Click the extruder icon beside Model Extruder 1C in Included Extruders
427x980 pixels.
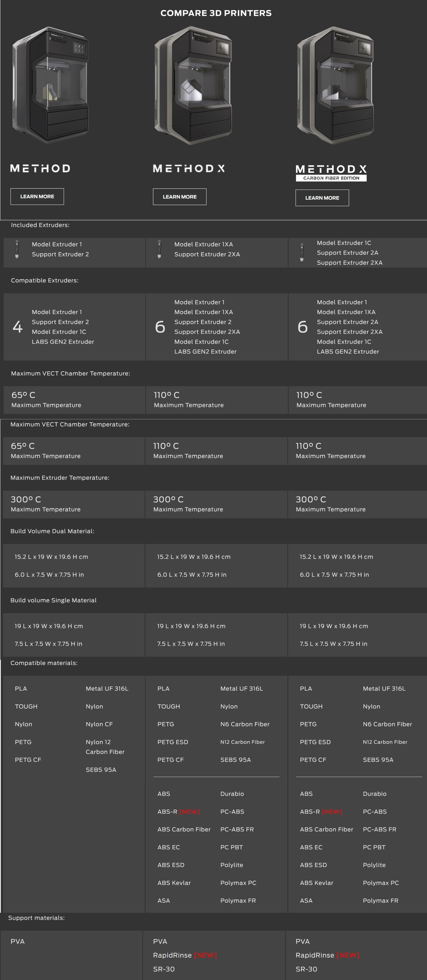302,253
